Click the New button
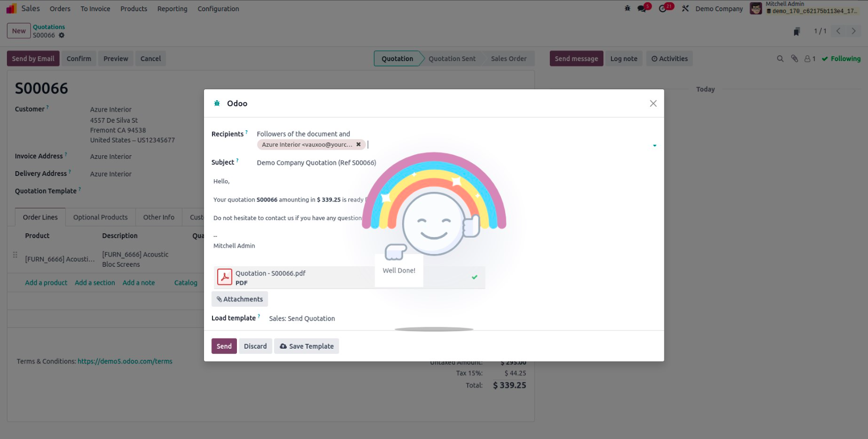This screenshot has height=439, width=868. coord(19,31)
